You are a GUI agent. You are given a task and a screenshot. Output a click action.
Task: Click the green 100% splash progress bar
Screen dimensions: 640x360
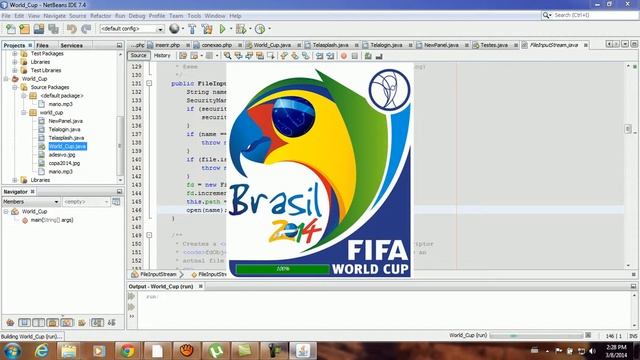tap(282, 269)
